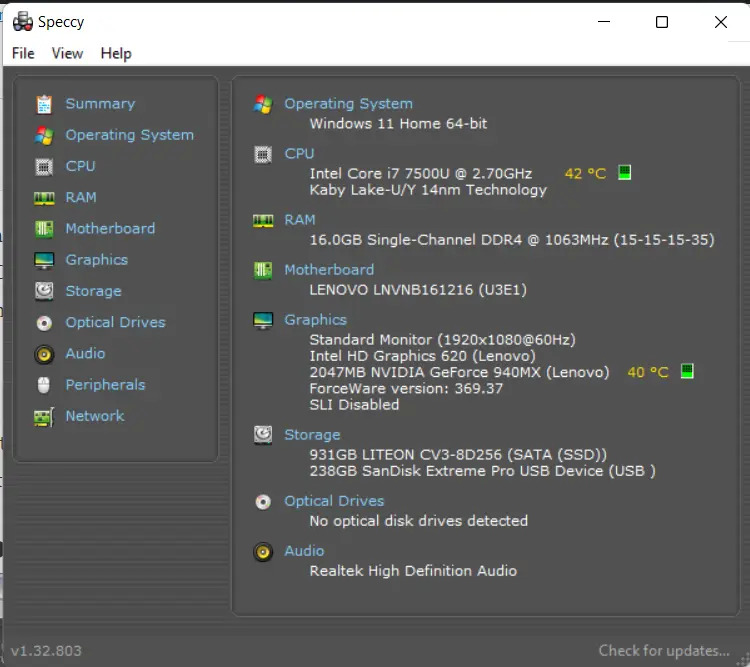Click the Audio heading link in the summary panel
This screenshot has width=750, height=667.
(304, 551)
